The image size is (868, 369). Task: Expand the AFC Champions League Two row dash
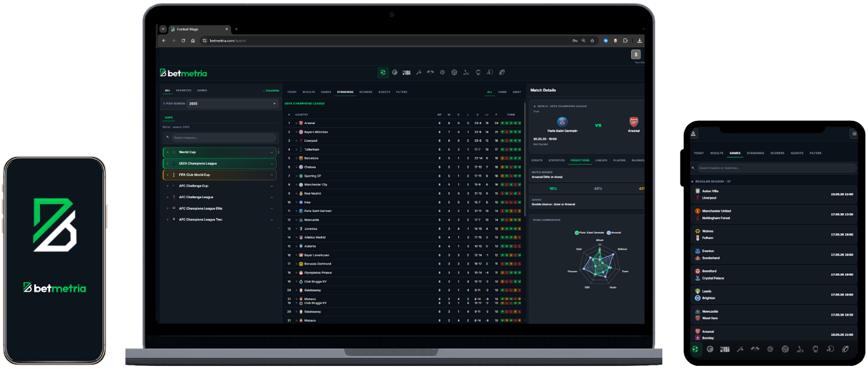tap(272, 220)
